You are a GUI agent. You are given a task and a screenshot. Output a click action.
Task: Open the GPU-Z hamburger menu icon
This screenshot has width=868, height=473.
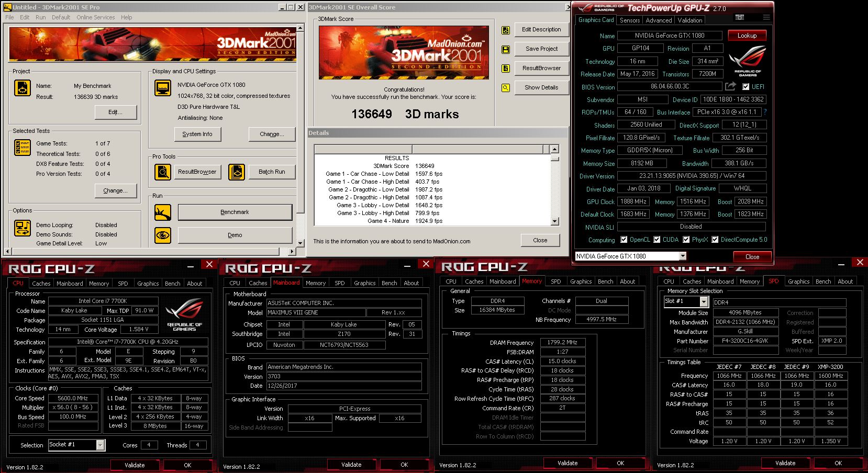click(x=766, y=17)
